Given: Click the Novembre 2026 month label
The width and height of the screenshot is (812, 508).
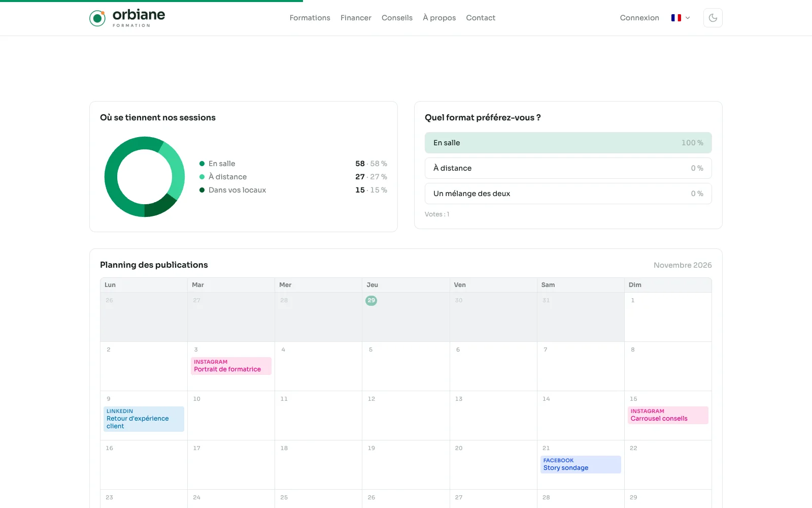Looking at the screenshot, I should (683, 265).
